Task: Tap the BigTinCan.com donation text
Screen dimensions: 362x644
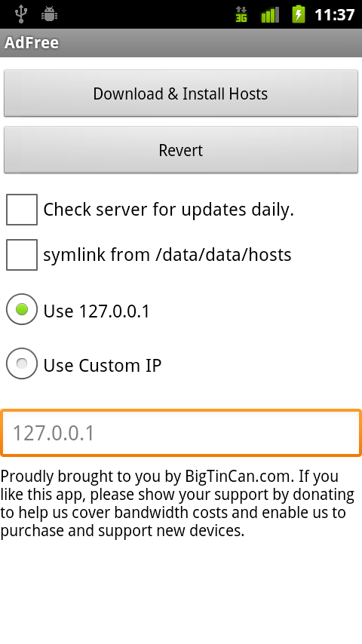Action: tap(177, 504)
